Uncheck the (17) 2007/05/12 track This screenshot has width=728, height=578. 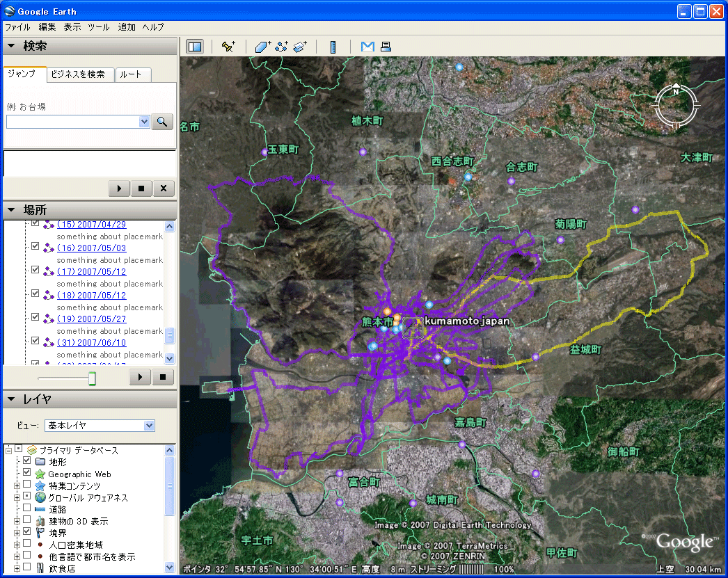(35, 270)
